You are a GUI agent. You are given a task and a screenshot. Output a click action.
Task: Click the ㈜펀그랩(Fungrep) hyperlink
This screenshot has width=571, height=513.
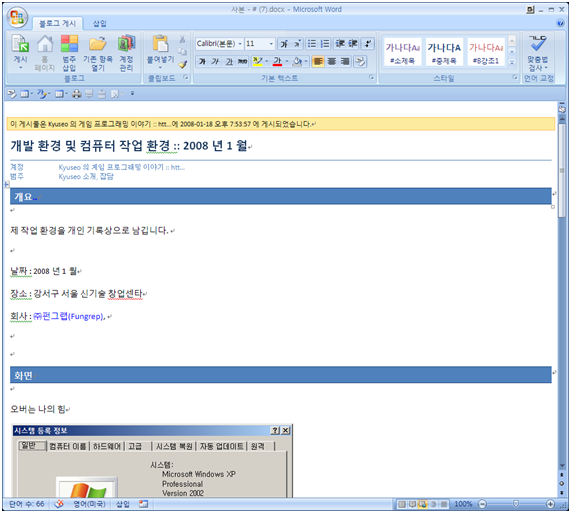point(68,316)
